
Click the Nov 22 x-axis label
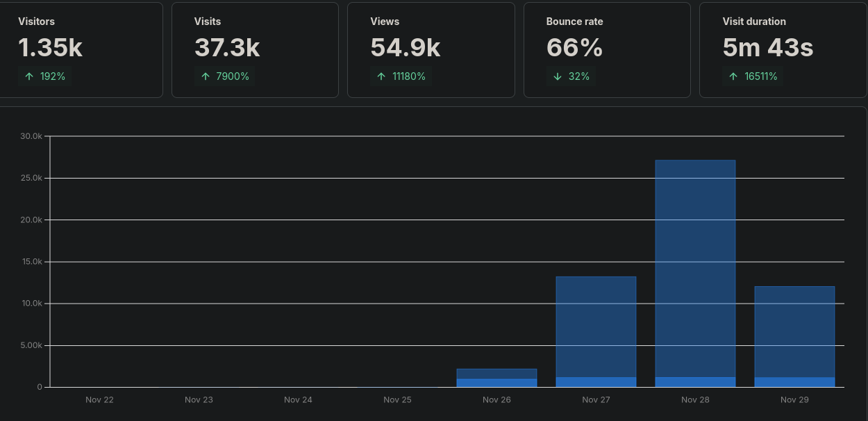coord(99,399)
